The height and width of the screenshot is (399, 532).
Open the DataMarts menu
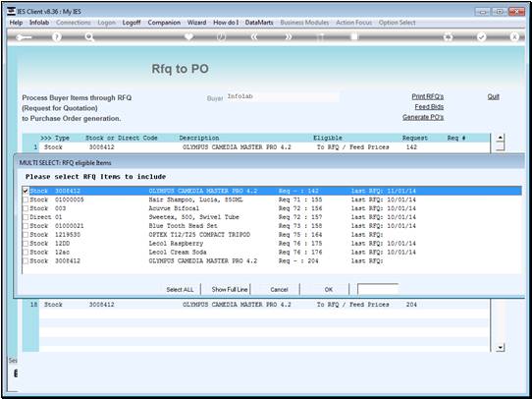pos(259,23)
